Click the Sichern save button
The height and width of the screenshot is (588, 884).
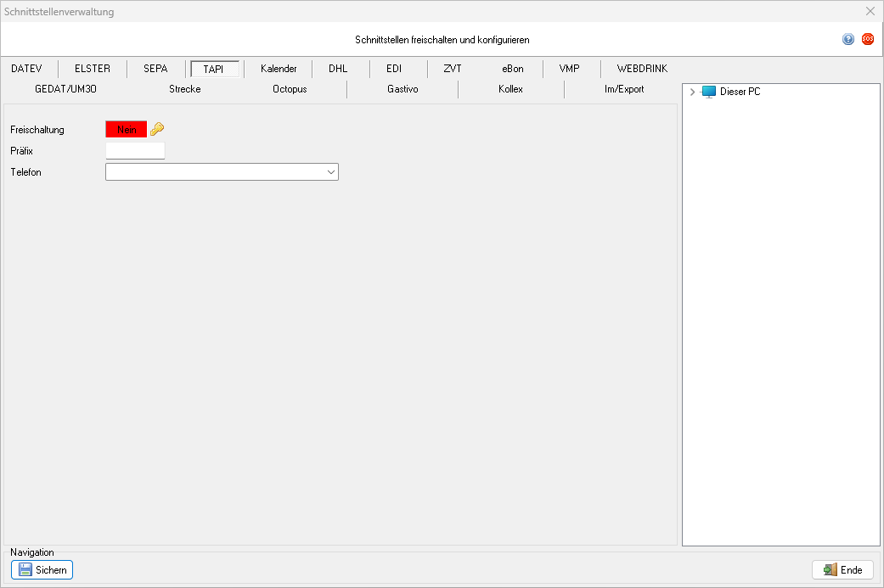[42, 570]
